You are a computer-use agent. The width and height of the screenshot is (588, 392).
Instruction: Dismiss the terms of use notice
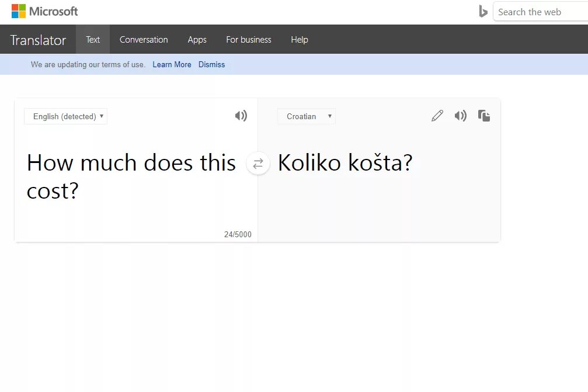(x=211, y=64)
